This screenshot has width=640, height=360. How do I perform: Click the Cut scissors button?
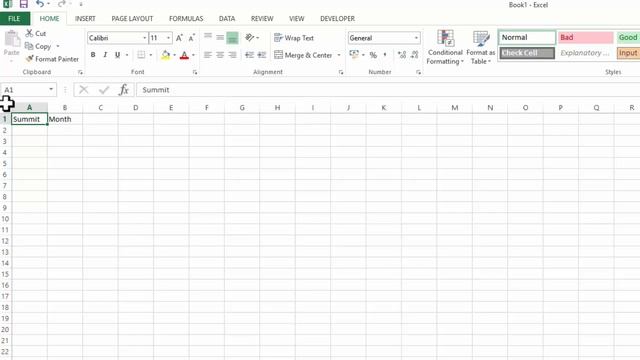pyautogui.click(x=36, y=33)
